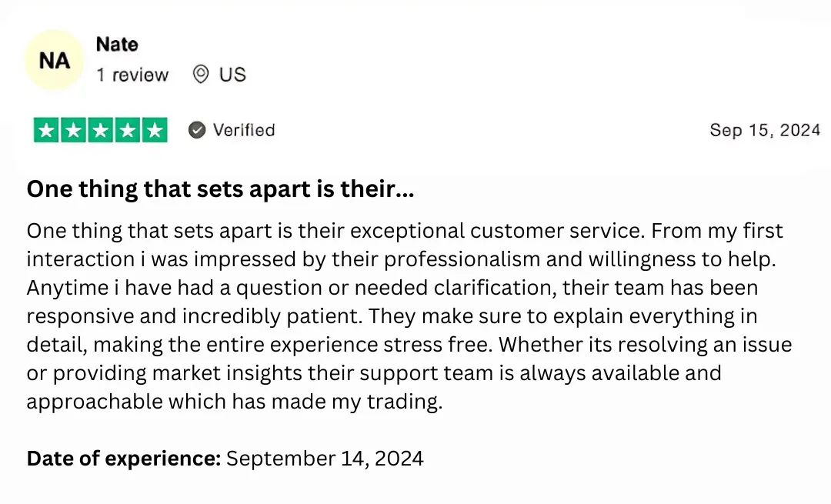Click the fourth green rating star
Screen dimensions: 831x504
(128, 131)
